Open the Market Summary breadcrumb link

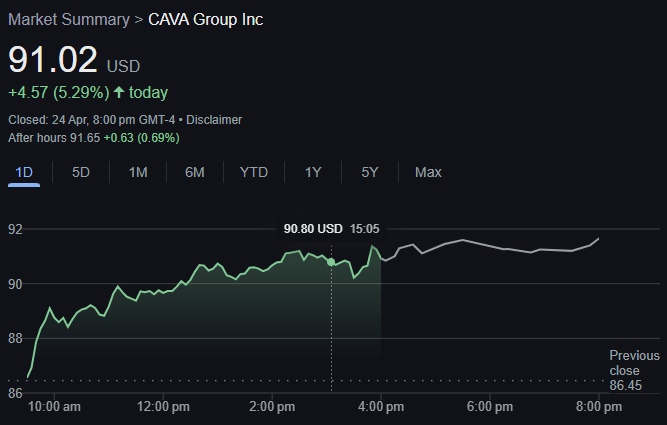[68, 20]
